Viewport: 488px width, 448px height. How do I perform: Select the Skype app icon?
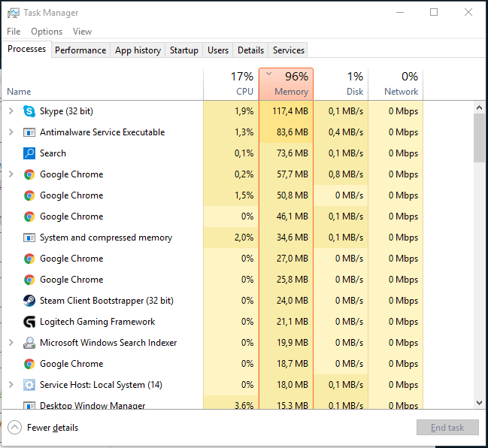coord(29,111)
